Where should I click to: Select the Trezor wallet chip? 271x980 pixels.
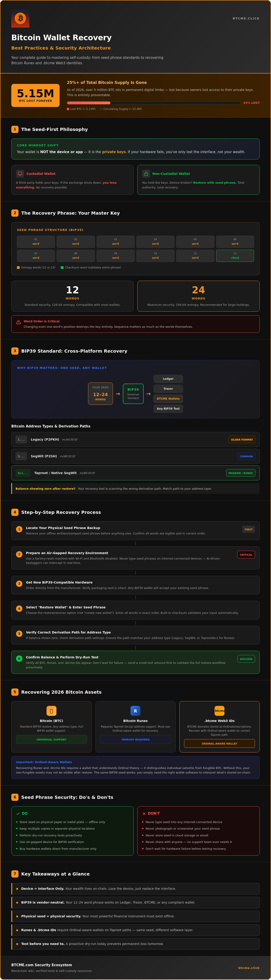pos(168,389)
